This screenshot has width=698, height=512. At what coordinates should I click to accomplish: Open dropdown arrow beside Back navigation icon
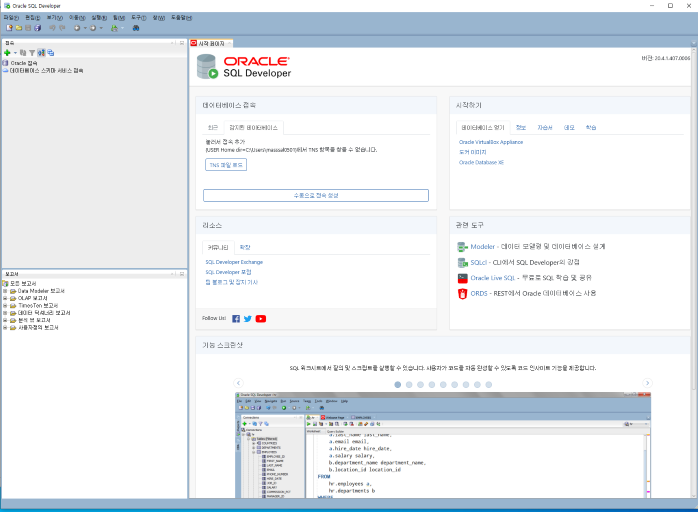tap(85, 28)
